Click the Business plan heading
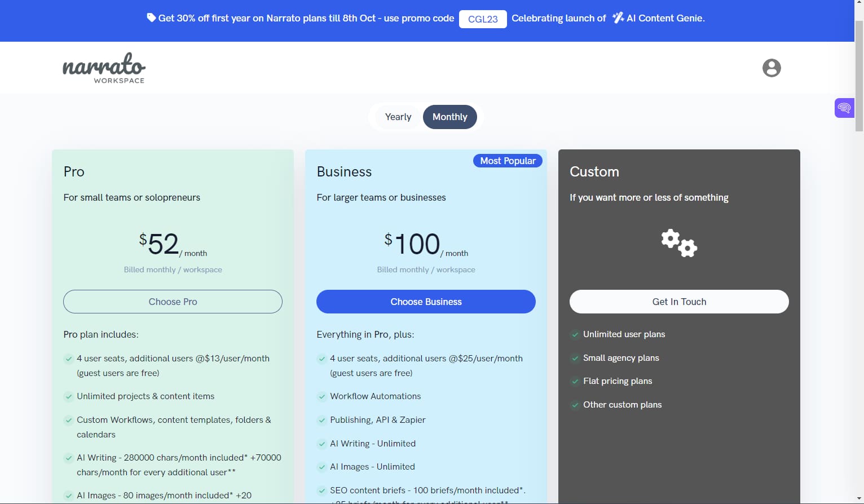Image resolution: width=864 pixels, height=504 pixels. [x=344, y=172]
